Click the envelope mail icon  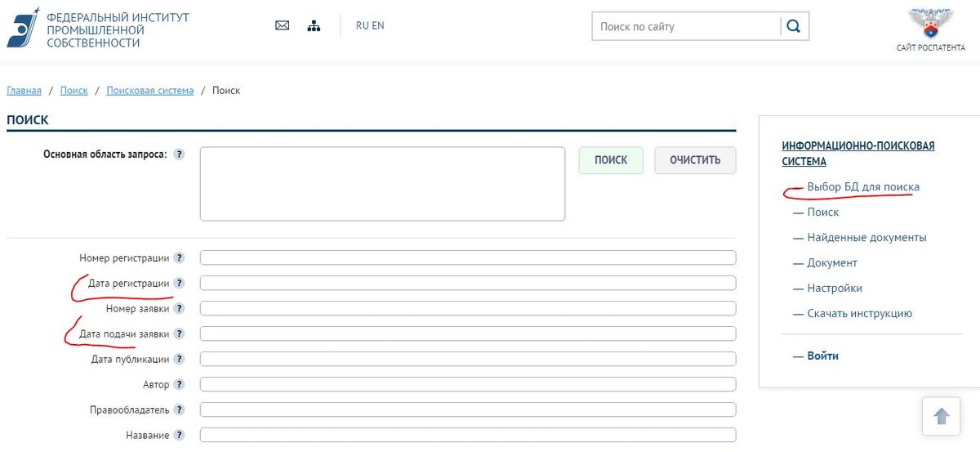(x=283, y=25)
